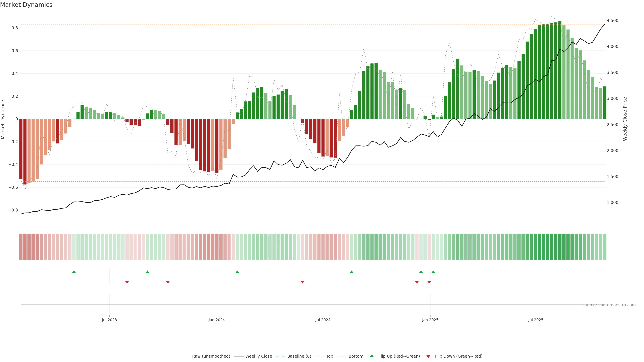Toggle the Weekly Close legend entry
The image size is (644, 362).
(258, 356)
